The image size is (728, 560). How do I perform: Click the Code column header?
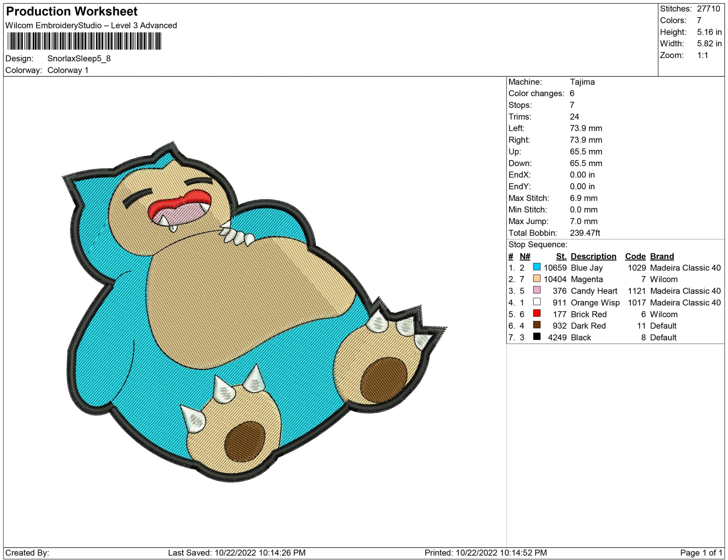click(635, 256)
